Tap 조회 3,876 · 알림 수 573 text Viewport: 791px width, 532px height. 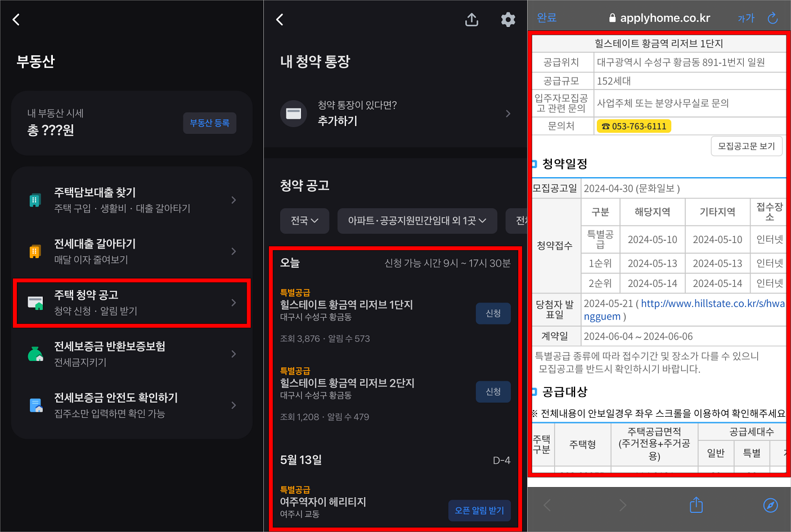point(325,339)
